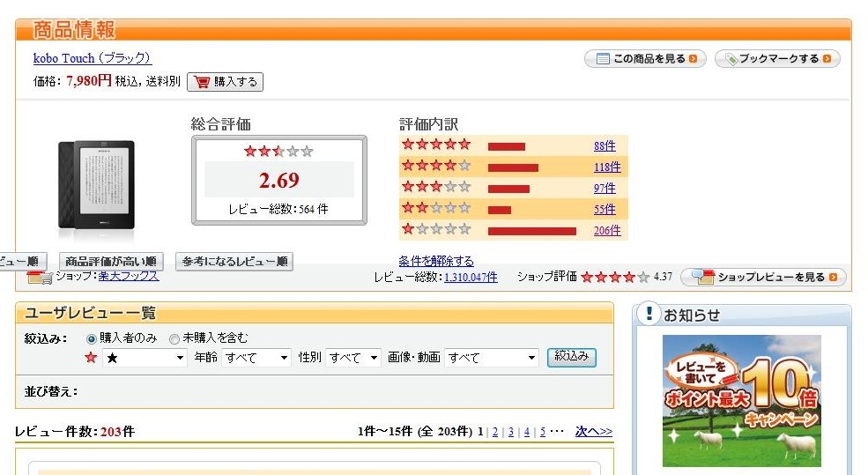Go to review page 4
Screen dimensions: 868x475
coord(527,432)
